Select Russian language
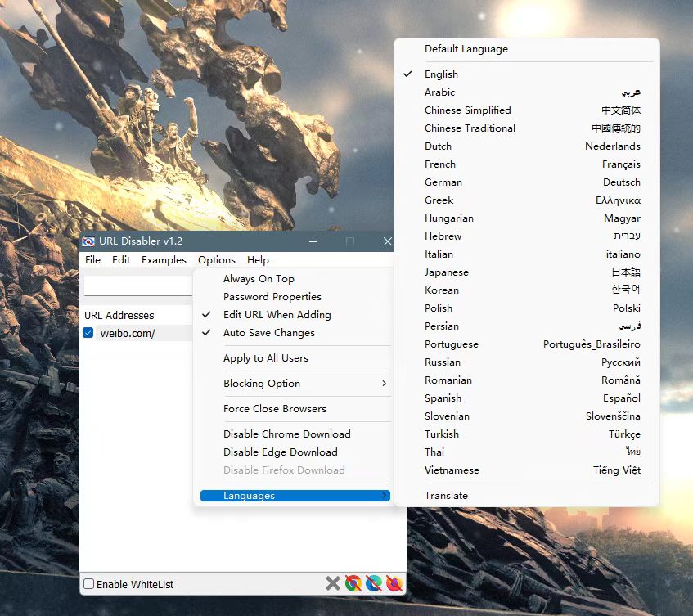This screenshot has height=616, width=693. (526, 362)
